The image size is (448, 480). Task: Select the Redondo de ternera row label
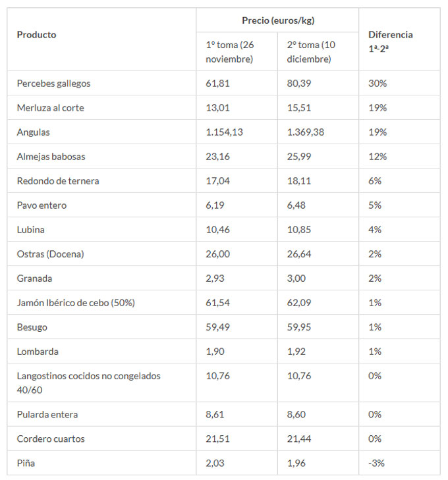point(58,181)
